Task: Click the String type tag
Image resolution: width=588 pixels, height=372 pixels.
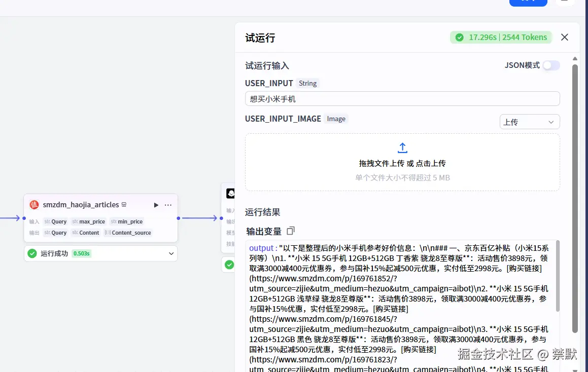Action: [307, 83]
